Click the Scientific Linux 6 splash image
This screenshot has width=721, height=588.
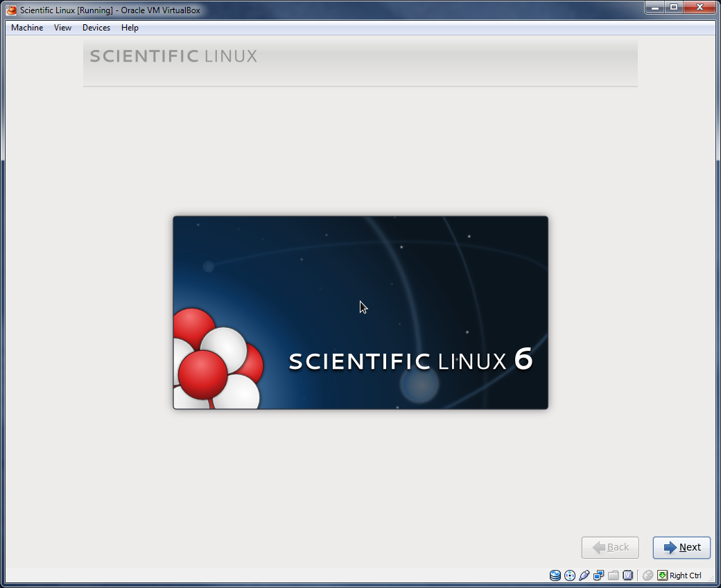[x=360, y=312]
